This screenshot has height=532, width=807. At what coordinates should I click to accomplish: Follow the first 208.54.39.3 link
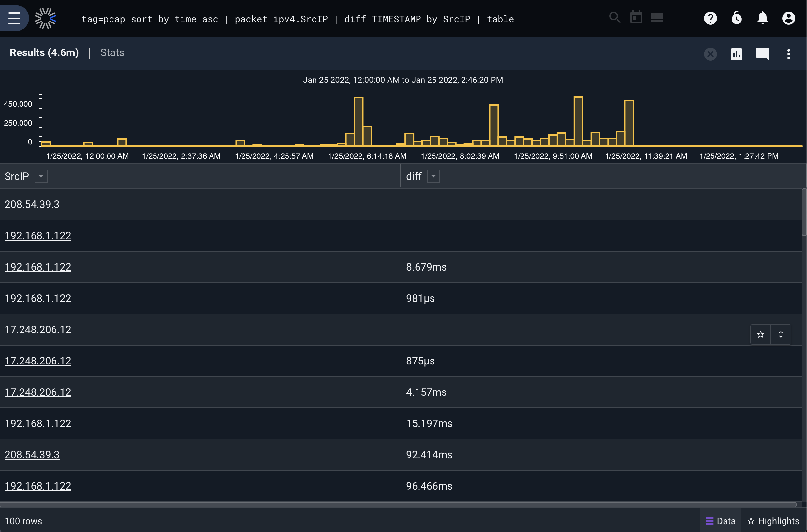(32, 204)
